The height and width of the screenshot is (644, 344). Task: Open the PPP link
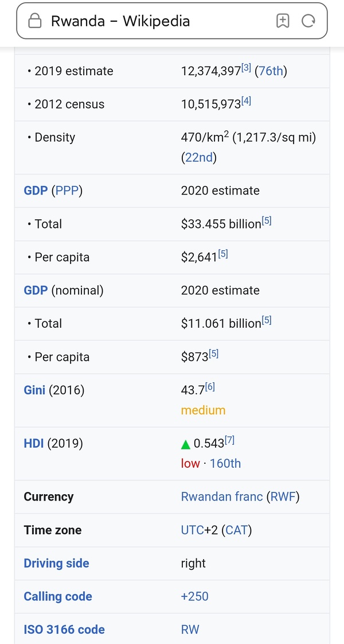coord(67,191)
